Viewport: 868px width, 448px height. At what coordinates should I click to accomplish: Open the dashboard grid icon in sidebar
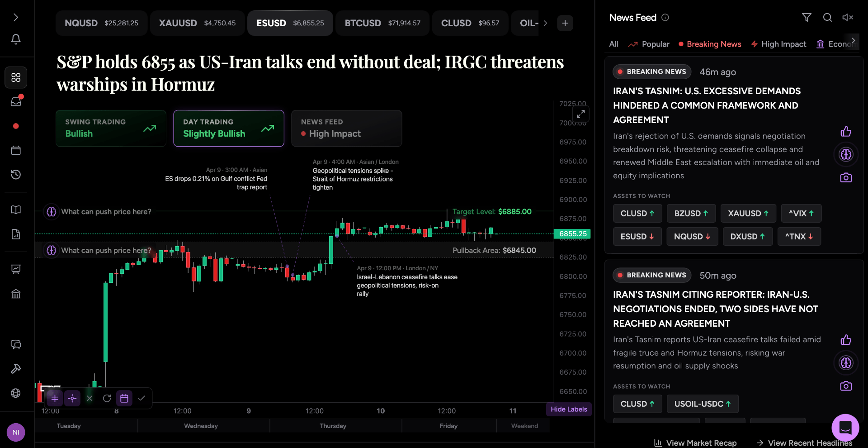(16, 77)
